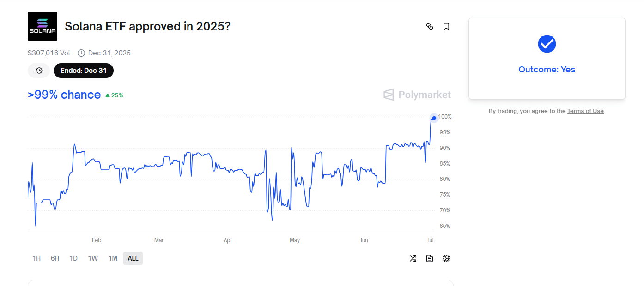Select the 1H time range
This screenshot has height=286, width=644.
(36, 258)
